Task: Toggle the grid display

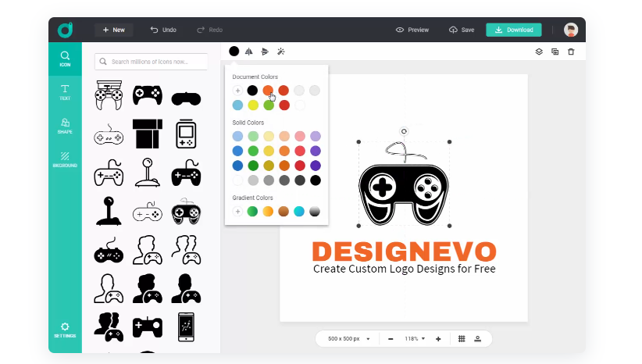Action: pos(462,339)
